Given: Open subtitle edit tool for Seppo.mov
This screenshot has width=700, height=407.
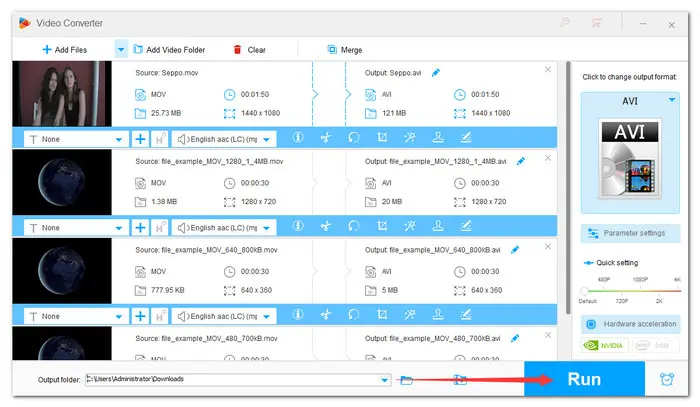Looking at the screenshot, I should (x=466, y=137).
